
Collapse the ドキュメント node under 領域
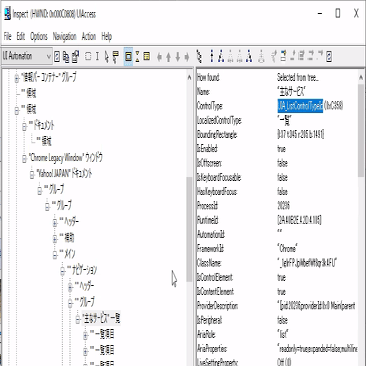click(x=24, y=127)
